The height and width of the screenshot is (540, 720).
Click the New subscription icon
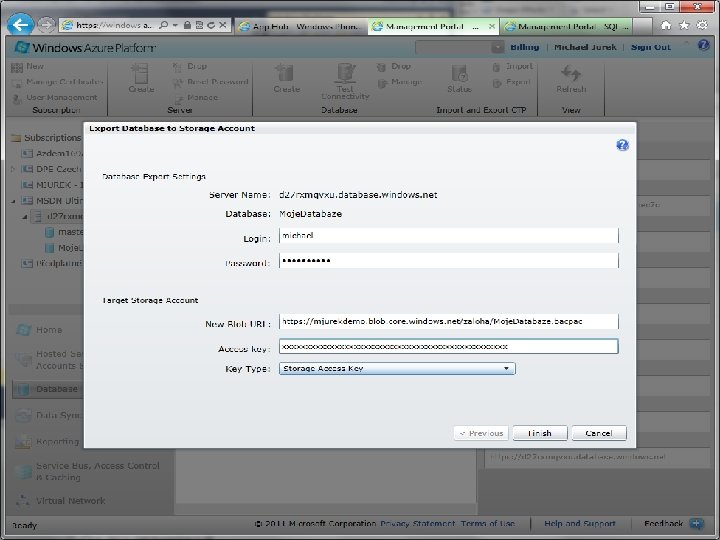click(17, 68)
